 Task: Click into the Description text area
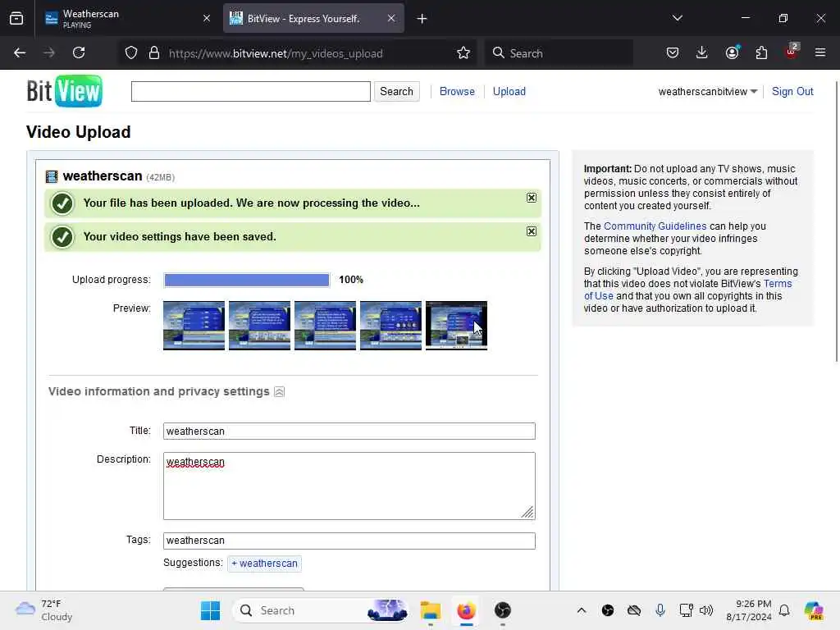coord(349,486)
